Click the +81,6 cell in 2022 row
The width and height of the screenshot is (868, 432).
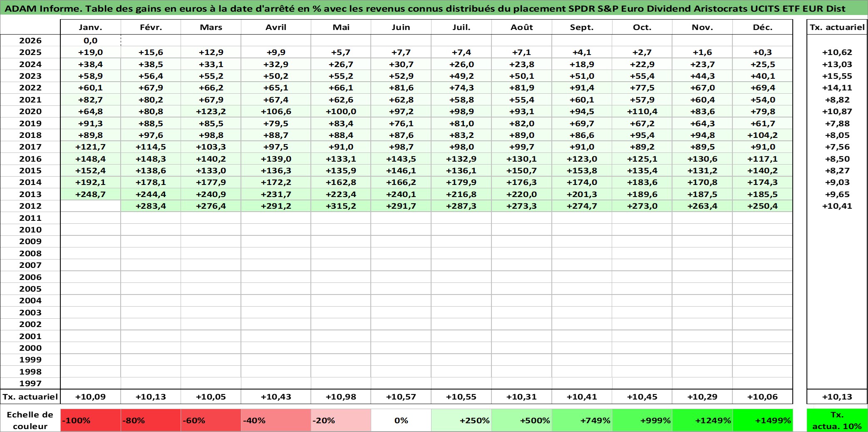point(401,87)
